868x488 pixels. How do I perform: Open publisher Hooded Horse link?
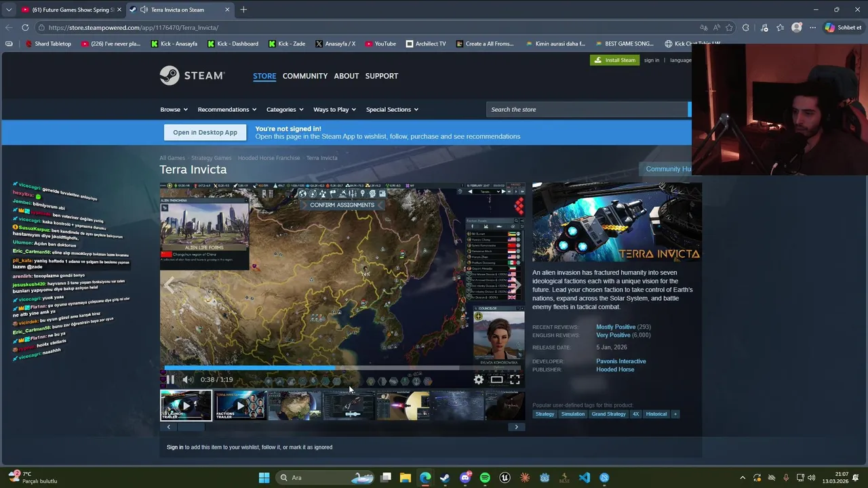[615, 369]
